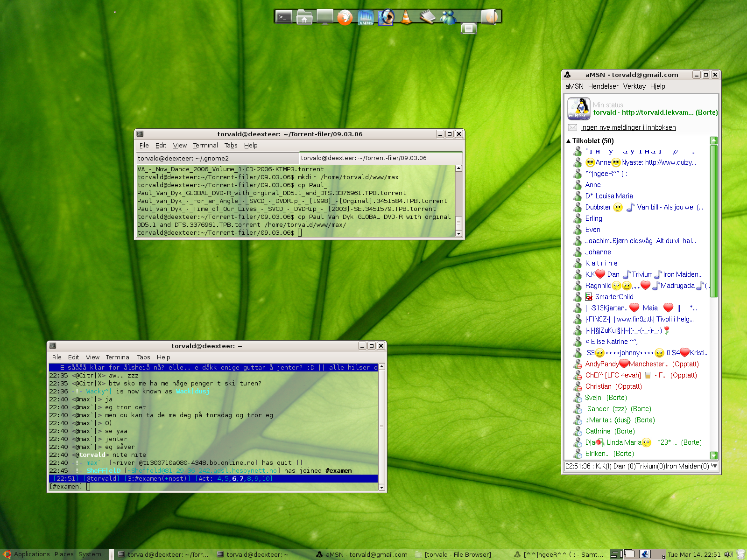
Task: Open the aMSN status bar dropdown arrow
Action: (714, 466)
